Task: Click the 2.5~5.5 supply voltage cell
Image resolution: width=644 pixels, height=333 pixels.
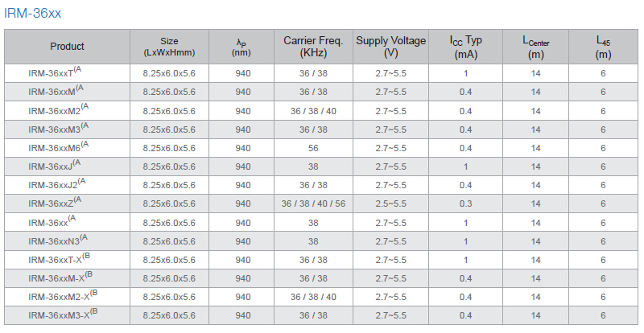Action: [391, 203]
